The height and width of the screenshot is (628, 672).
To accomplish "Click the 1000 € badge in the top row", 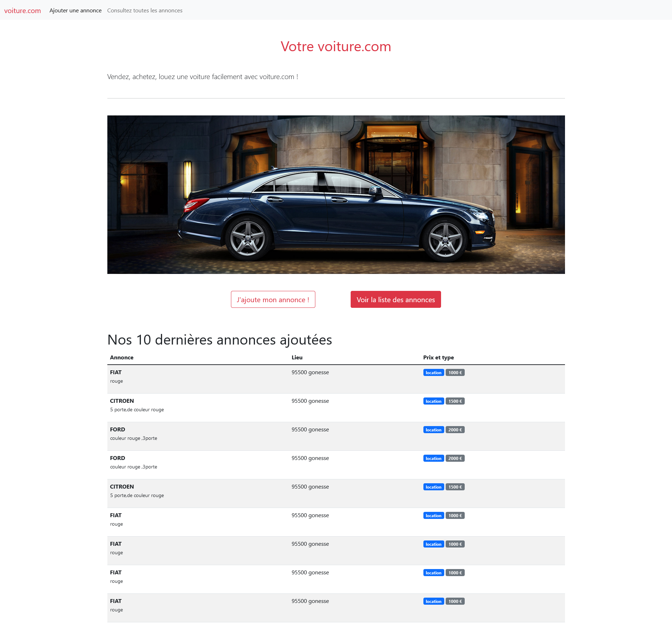I will 455,372.
